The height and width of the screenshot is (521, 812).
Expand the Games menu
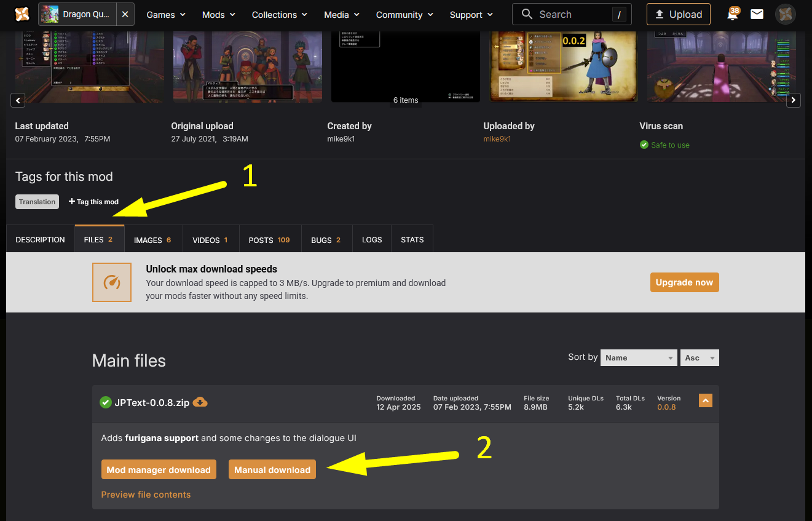coord(166,15)
